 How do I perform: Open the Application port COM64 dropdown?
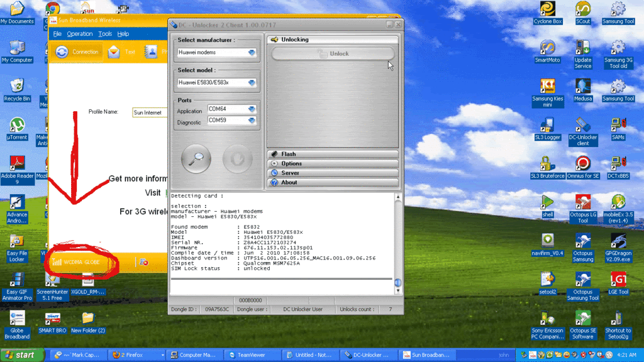(252, 109)
